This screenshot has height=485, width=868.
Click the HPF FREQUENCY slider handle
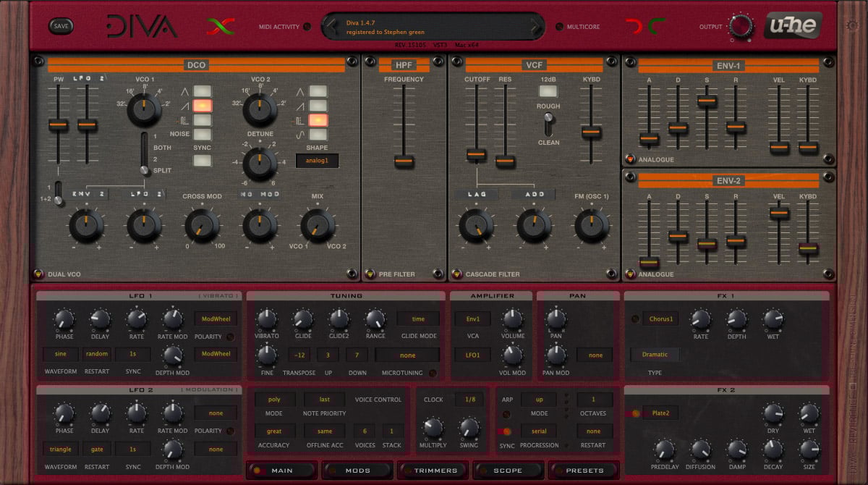click(x=404, y=160)
